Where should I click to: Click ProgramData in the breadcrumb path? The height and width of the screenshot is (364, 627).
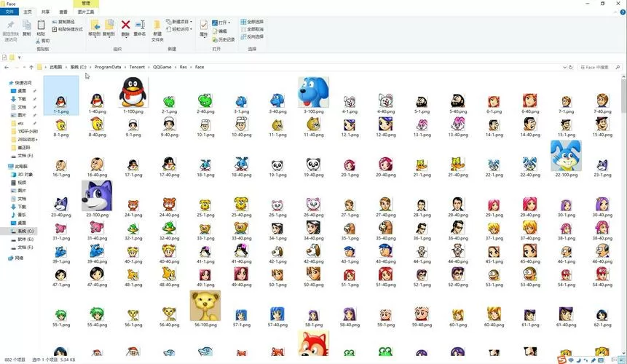pos(108,67)
